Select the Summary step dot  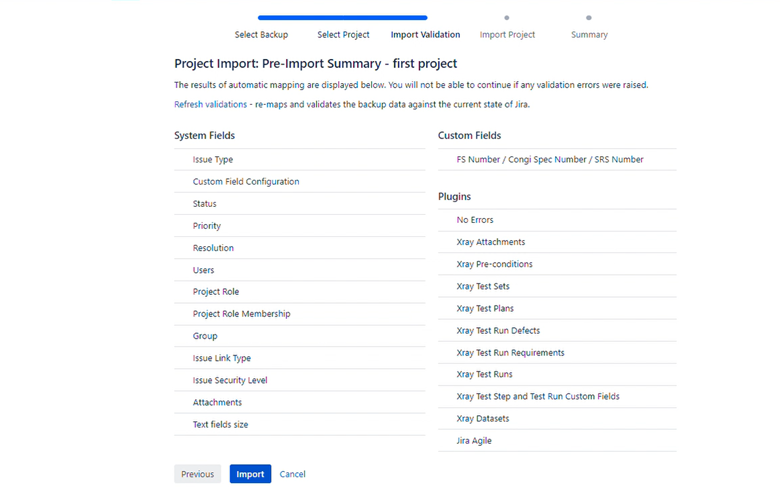pos(589,17)
